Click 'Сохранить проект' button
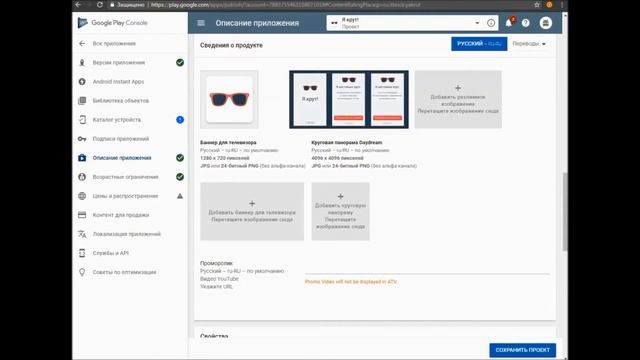 [x=522, y=350]
